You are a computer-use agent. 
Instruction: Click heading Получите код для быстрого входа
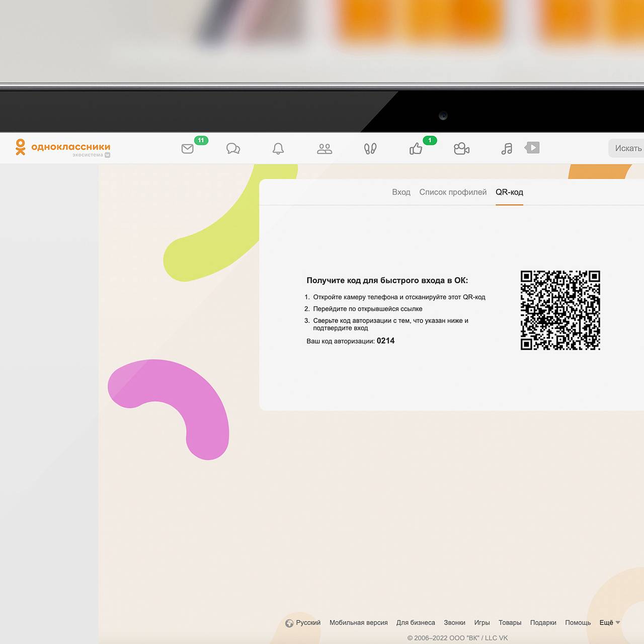(x=387, y=280)
